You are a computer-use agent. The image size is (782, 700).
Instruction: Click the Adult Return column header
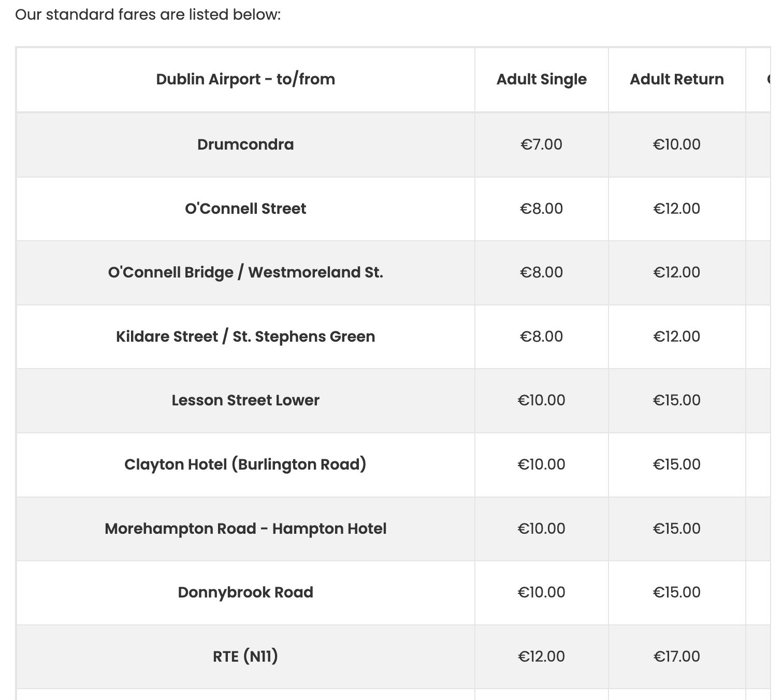pos(676,79)
